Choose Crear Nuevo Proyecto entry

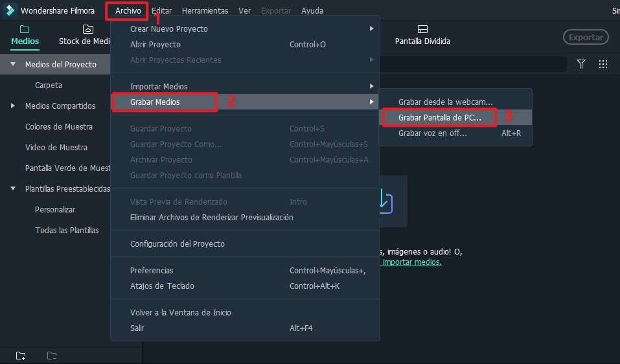(245, 29)
